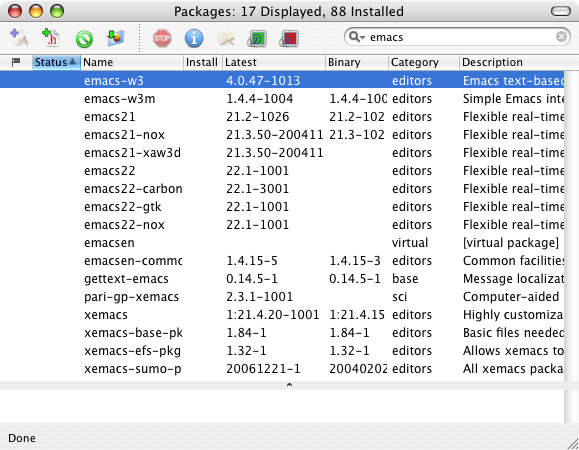Viewport: 579px width, 450px height.
Task: Select the xemacs package name
Action: 106,315
